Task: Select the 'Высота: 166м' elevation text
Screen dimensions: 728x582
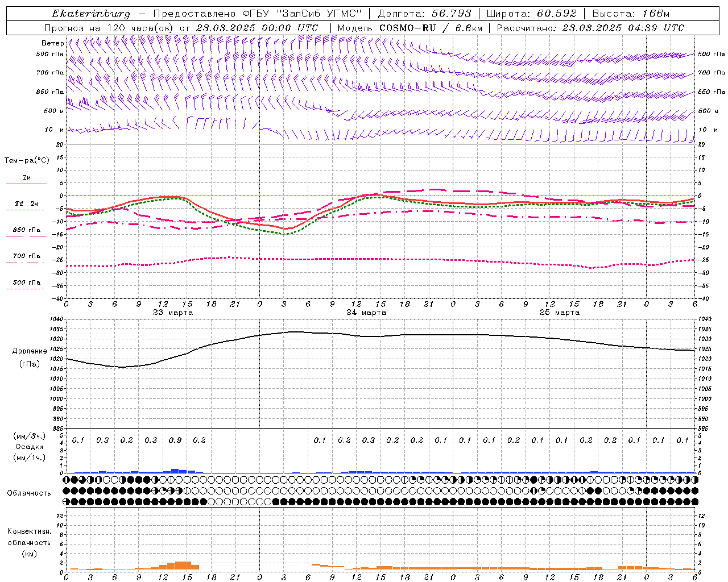Action: pyautogui.click(x=631, y=14)
